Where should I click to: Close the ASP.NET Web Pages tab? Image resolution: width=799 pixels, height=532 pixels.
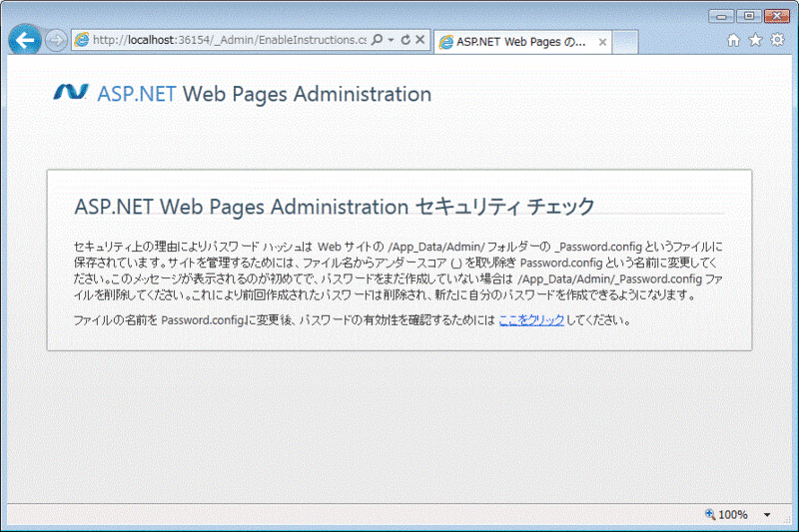tap(602, 42)
